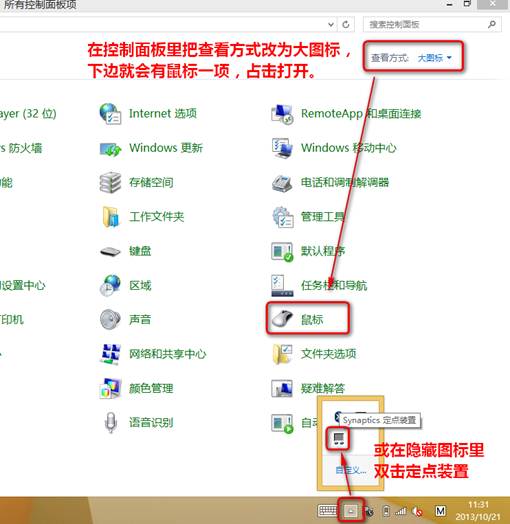The width and height of the screenshot is (510, 524).
Task: Open the 鼠标 mouse icon
Action: [x=282, y=318]
